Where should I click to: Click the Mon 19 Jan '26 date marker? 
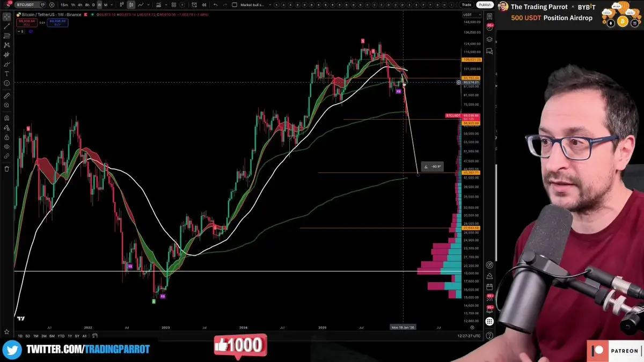point(403,327)
